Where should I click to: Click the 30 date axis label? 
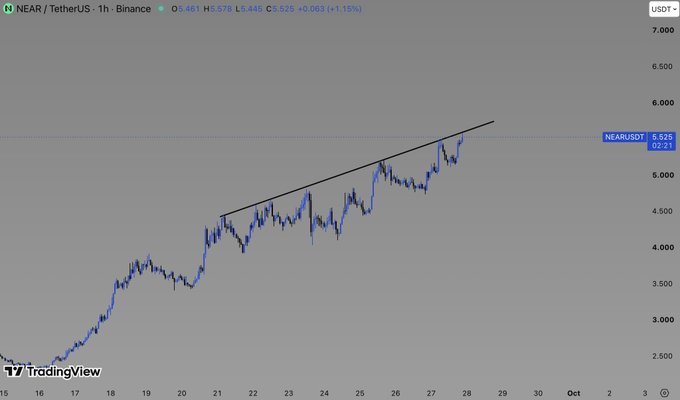[x=538, y=393]
